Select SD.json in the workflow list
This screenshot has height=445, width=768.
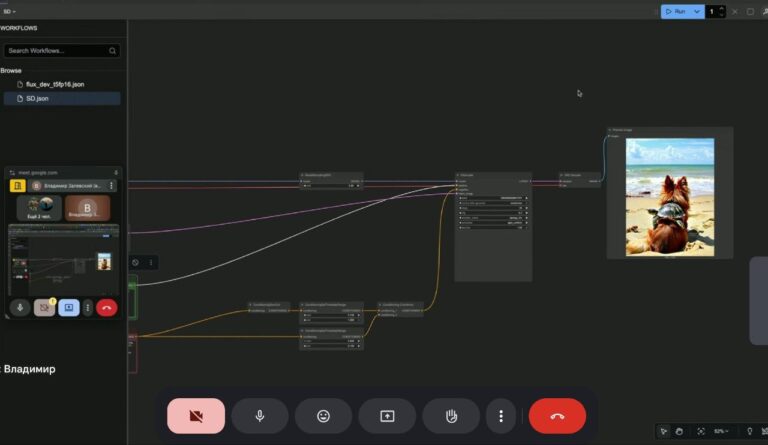coord(37,98)
